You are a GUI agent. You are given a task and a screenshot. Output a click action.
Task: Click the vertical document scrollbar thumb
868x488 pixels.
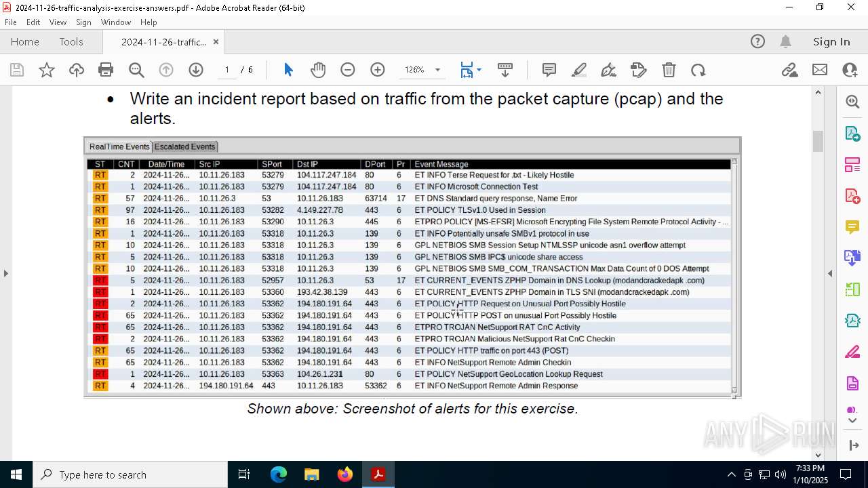click(818, 141)
